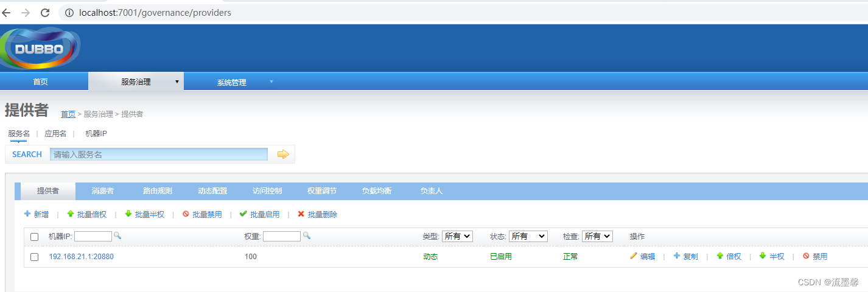Toggle the select-all checkbox in table header
Screen dimensions: 868x292
(x=35, y=237)
